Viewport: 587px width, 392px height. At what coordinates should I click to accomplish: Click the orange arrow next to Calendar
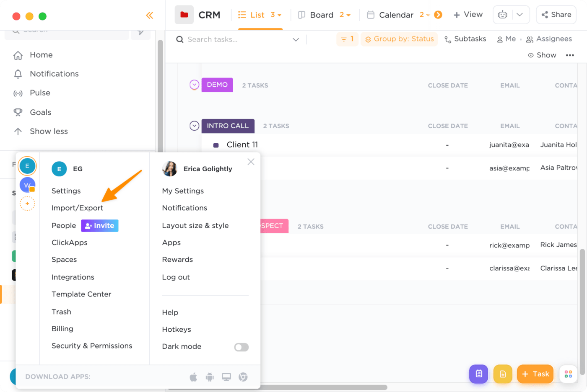click(x=438, y=15)
